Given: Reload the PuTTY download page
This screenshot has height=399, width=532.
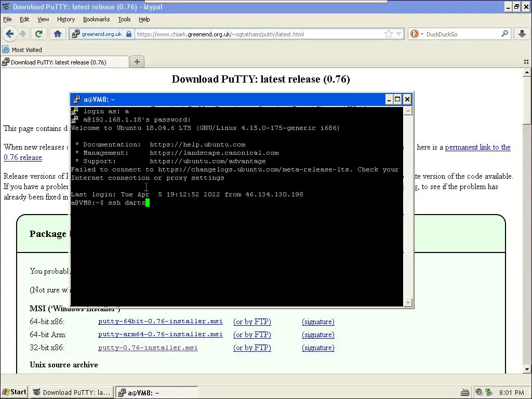Looking at the screenshot, I should tap(38, 34).
